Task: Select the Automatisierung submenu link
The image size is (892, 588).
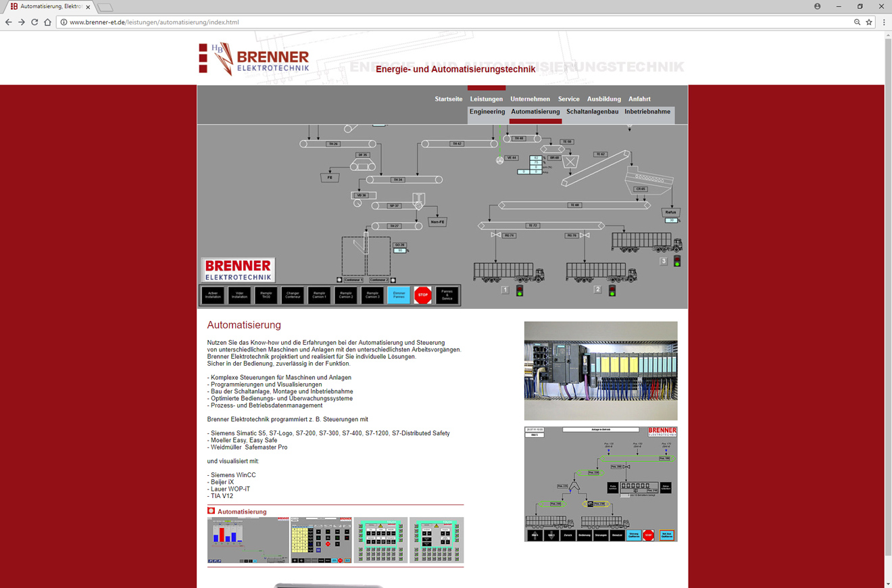Action: tap(535, 112)
